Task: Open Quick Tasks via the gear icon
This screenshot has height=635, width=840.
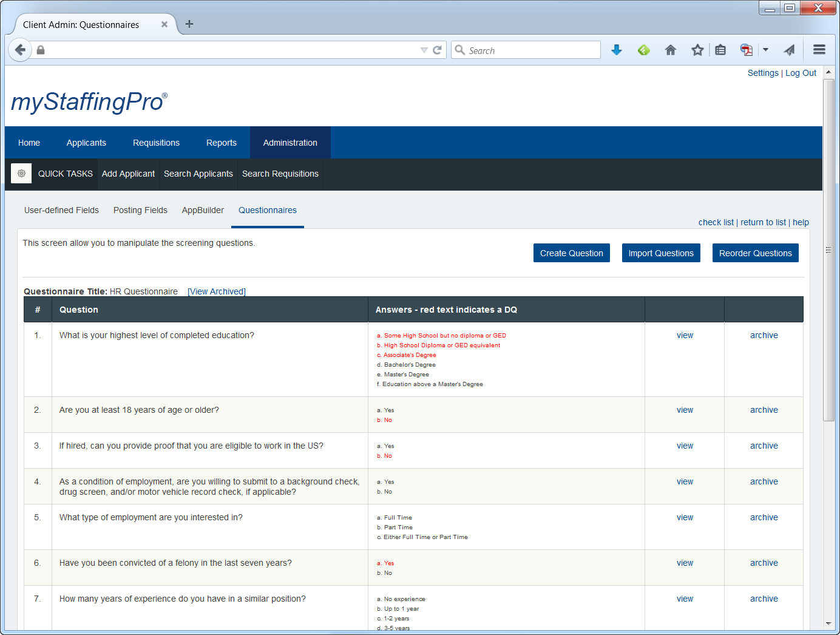Action: [x=21, y=174]
